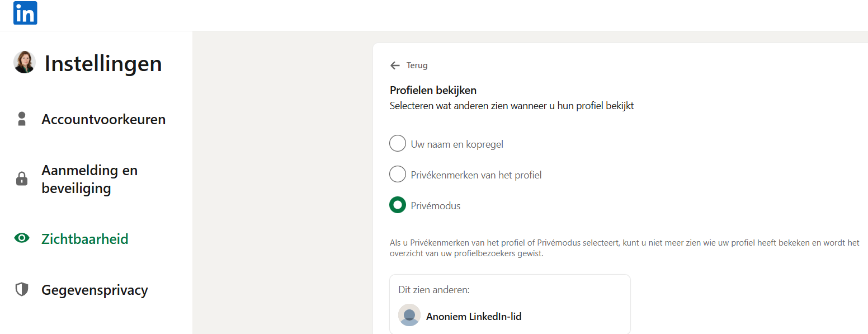Screen dimensions: 868x334
Task: Click the eye icon next to Zichtbaarheid
Action: [22, 238]
